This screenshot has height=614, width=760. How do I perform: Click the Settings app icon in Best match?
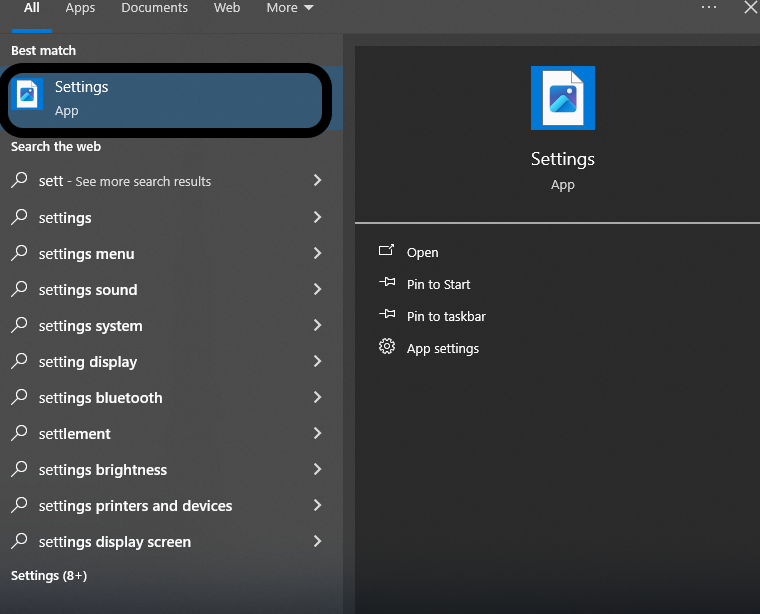(27, 96)
